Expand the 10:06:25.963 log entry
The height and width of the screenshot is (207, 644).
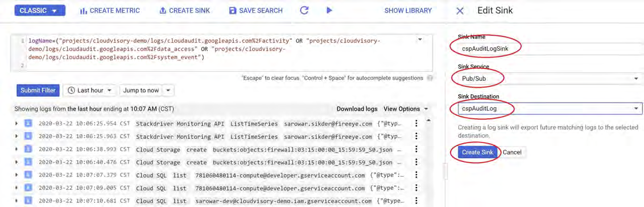(17, 136)
